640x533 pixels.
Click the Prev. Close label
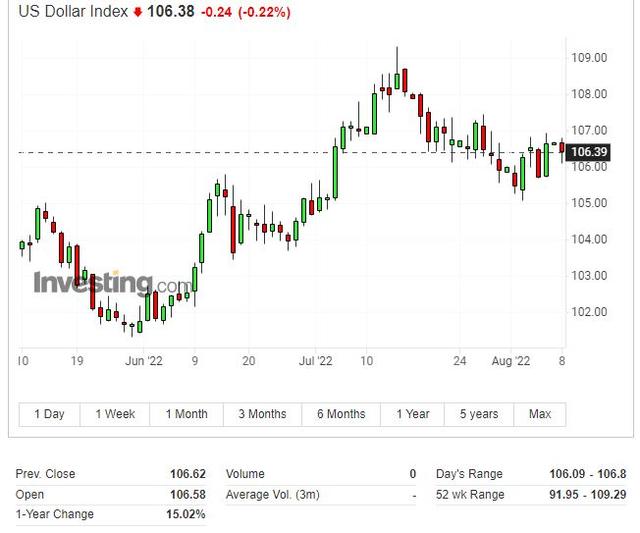click(45, 474)
